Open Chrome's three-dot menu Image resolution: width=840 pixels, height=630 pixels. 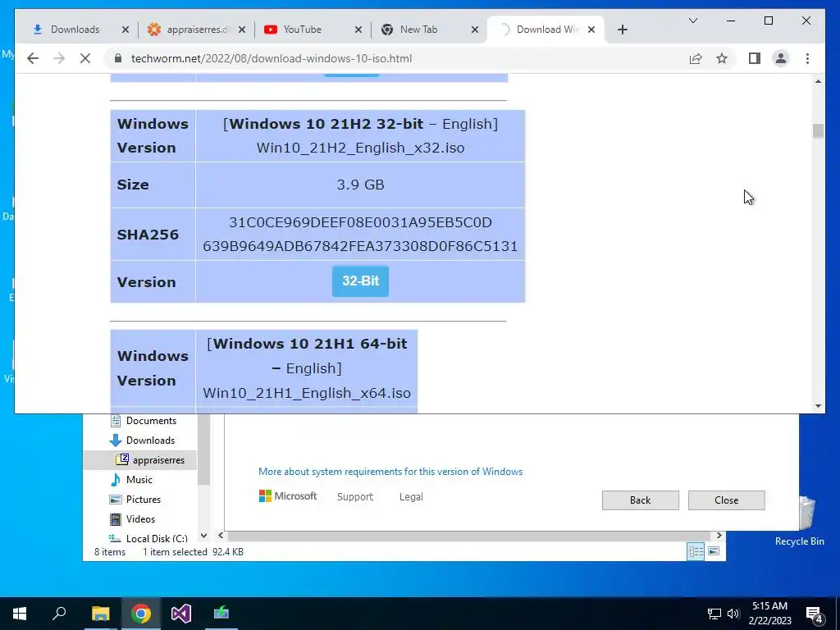pos(807,58)
